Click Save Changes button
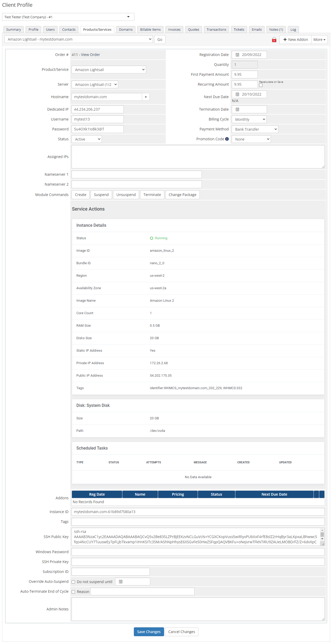Screen dimensions: 332x644 149,632
